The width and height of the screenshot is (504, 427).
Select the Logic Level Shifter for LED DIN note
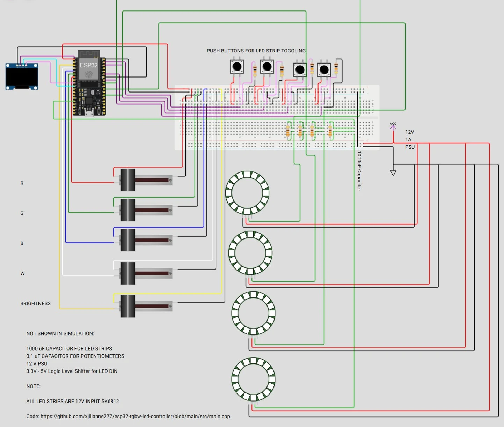point(72,371)
